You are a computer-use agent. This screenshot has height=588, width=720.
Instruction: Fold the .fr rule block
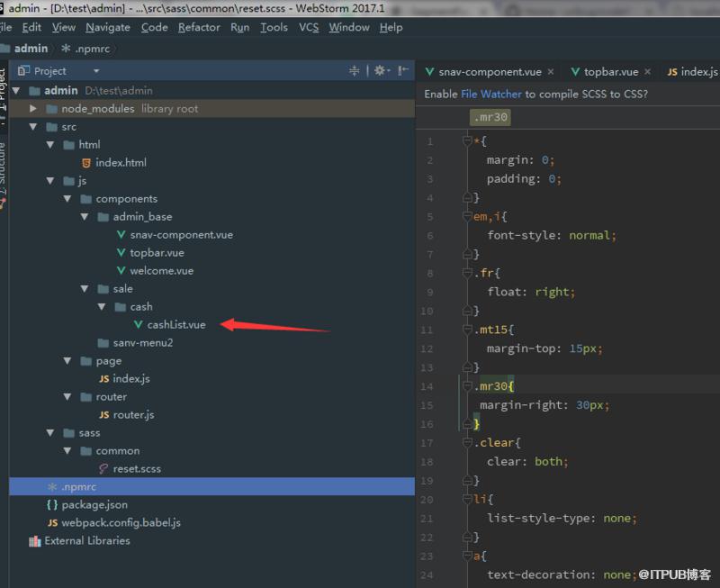point(467,273)
